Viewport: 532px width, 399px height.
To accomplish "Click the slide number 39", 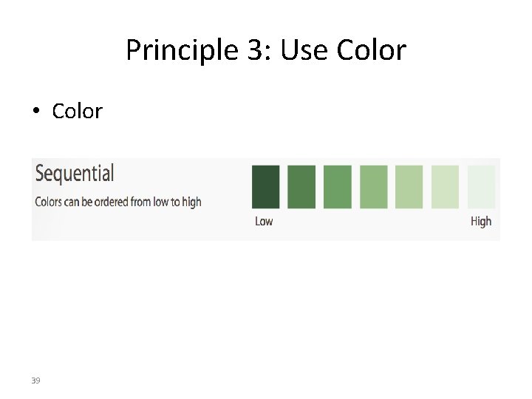I will point(35,381).
